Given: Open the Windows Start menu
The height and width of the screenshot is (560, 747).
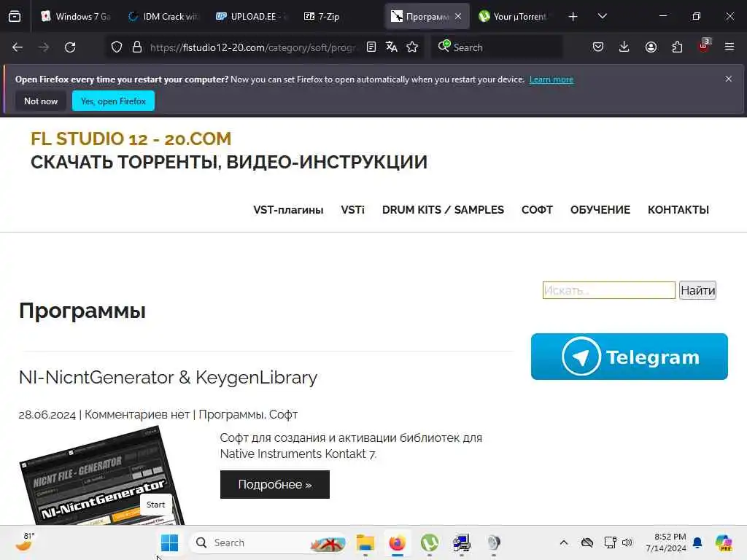Looking at the screenshot, I should pyautogui.click(x=169, y=542).
